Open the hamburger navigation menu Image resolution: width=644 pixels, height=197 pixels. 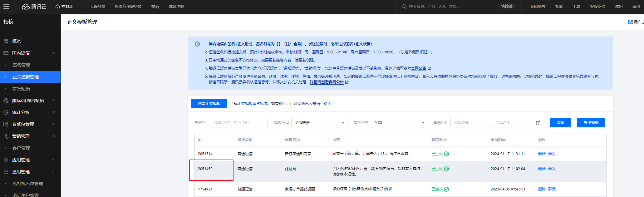pyautogui.click(x=6, y=7)
